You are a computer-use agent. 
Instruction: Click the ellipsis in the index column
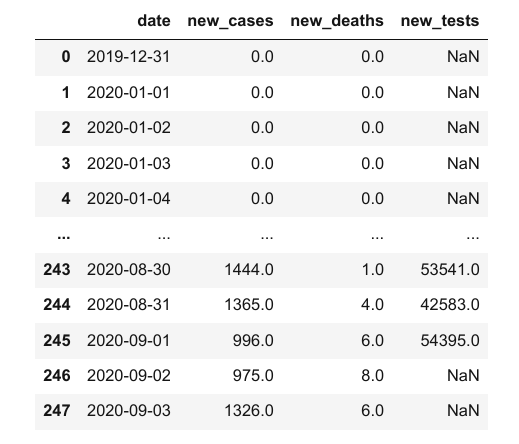pyautogui.click(x=64, y=237)
